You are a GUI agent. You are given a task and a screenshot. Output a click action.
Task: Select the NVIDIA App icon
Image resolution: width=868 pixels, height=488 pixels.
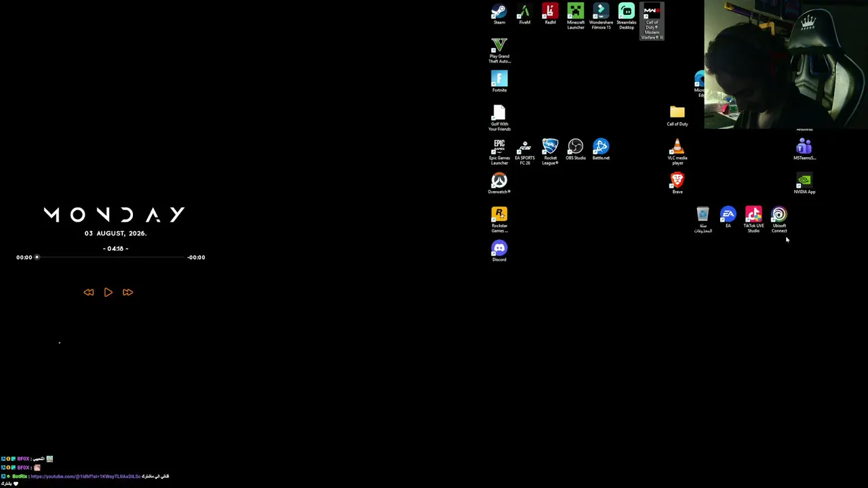coord(804,184)
